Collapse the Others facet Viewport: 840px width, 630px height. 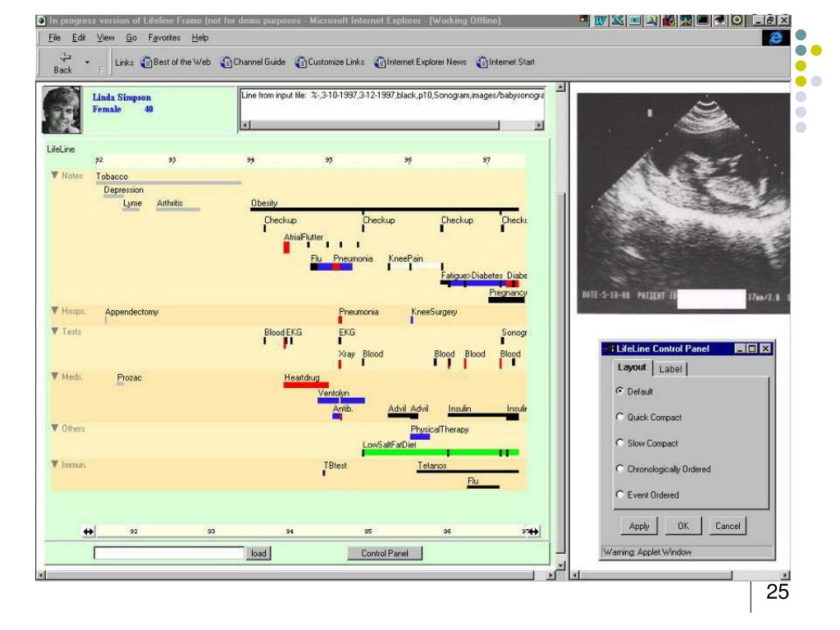(55, 427)
